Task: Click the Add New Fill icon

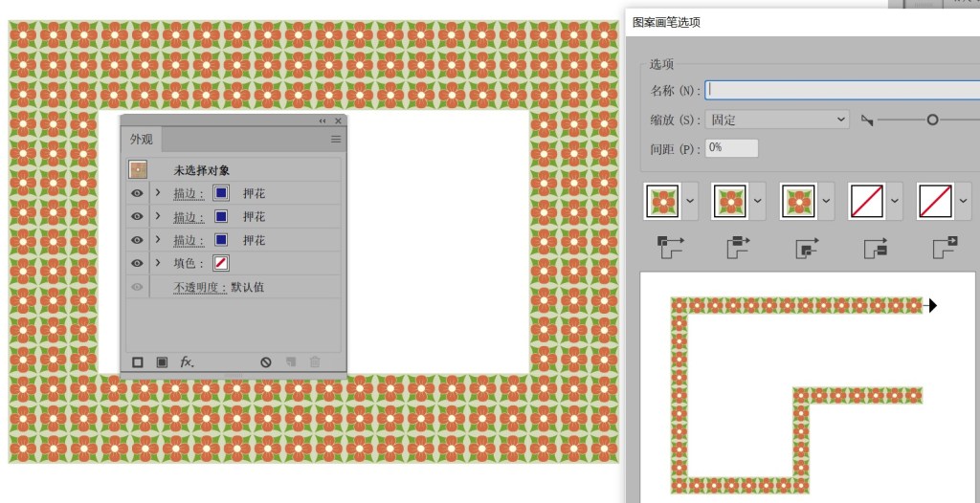Action: coord(162,362)
